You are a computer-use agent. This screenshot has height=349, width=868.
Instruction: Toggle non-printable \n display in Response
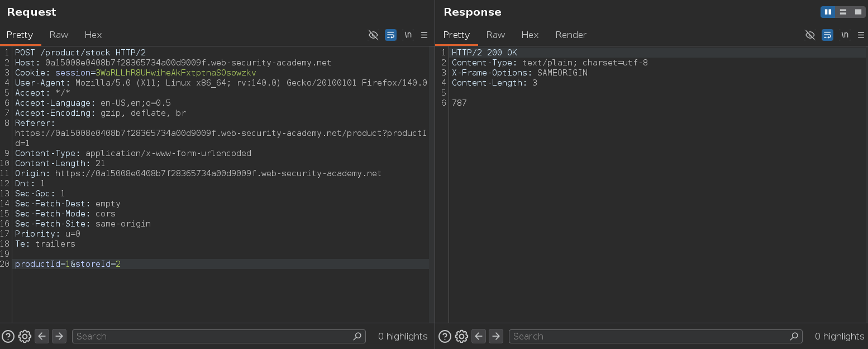coord(845,35)
